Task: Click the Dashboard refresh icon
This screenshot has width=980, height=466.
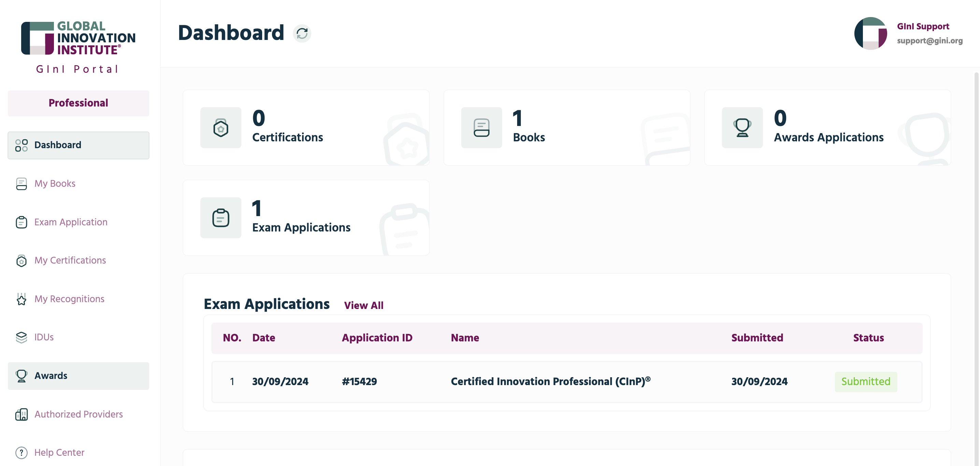Action: (x=302, y=33)
